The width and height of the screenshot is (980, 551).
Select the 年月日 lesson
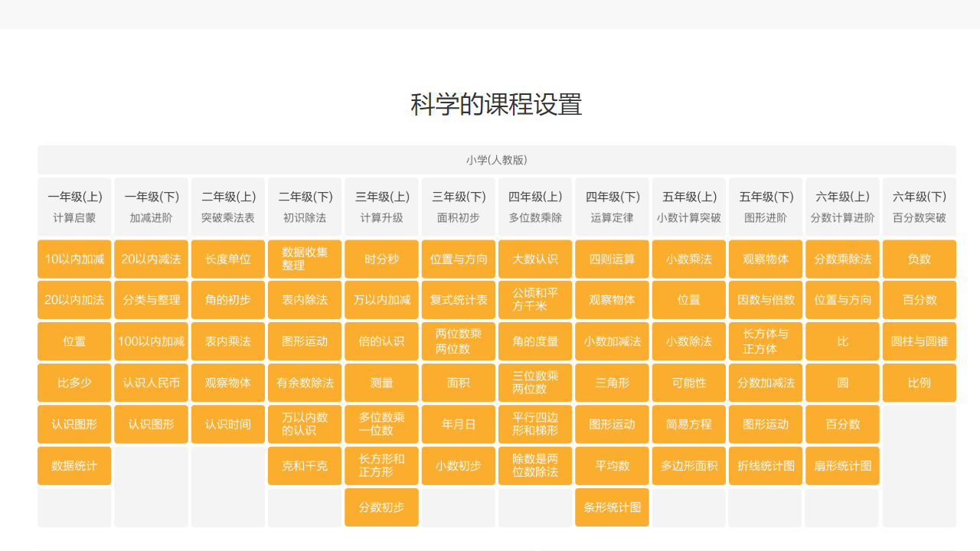click(459, 424)
